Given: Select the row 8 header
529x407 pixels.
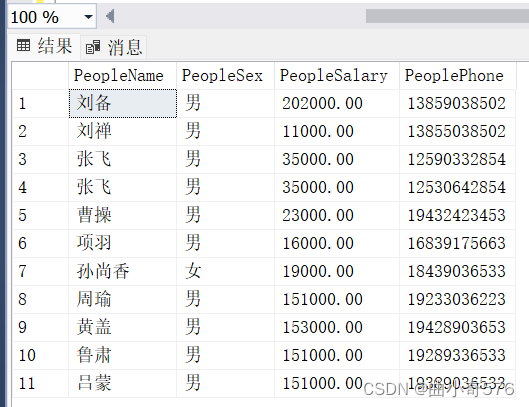Looking at the screenshot, I should [x=40, y=300].
